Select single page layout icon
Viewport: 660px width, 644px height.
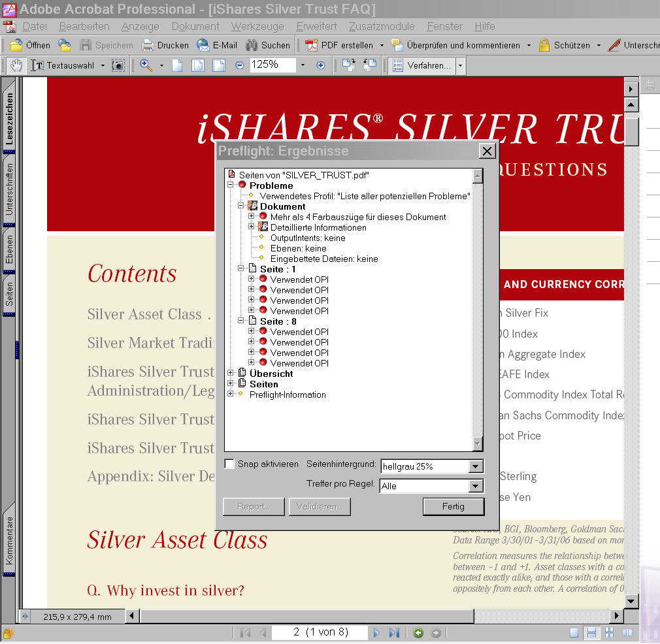pyautogui.click(x=574, y=633)
